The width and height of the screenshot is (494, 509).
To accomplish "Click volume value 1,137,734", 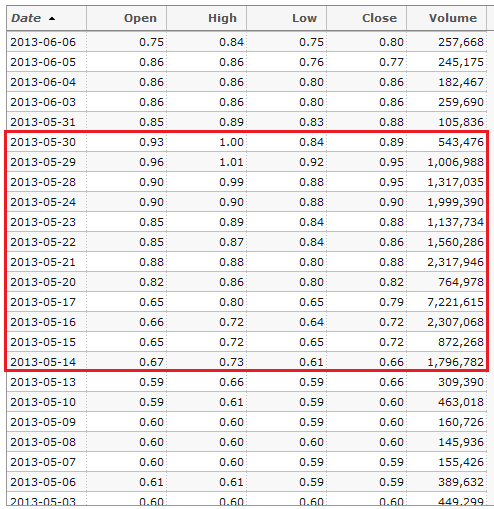I will 455,222.
